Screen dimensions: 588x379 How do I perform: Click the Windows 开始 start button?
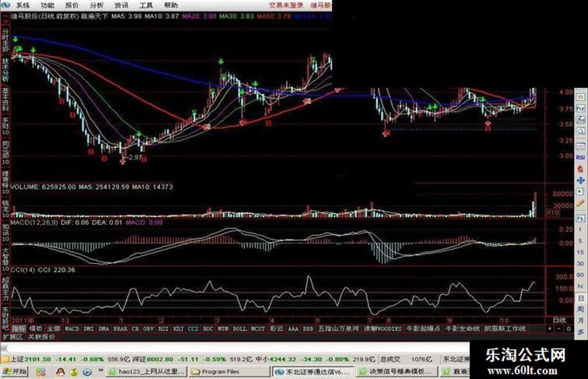(14, 372)
